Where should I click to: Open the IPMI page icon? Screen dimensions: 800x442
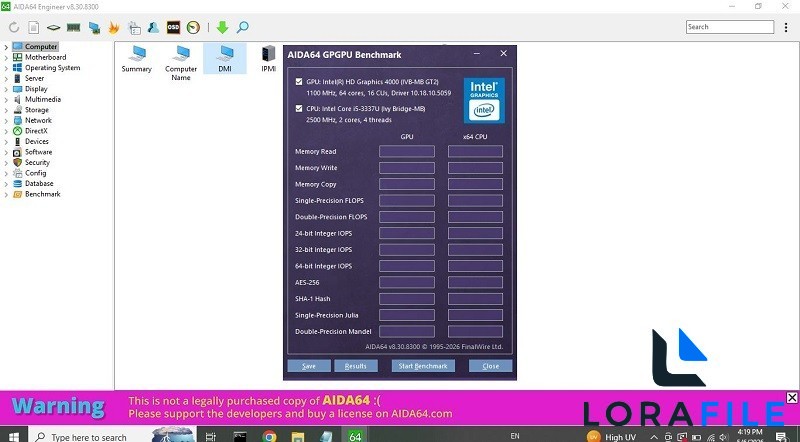[x=268, y=59]
